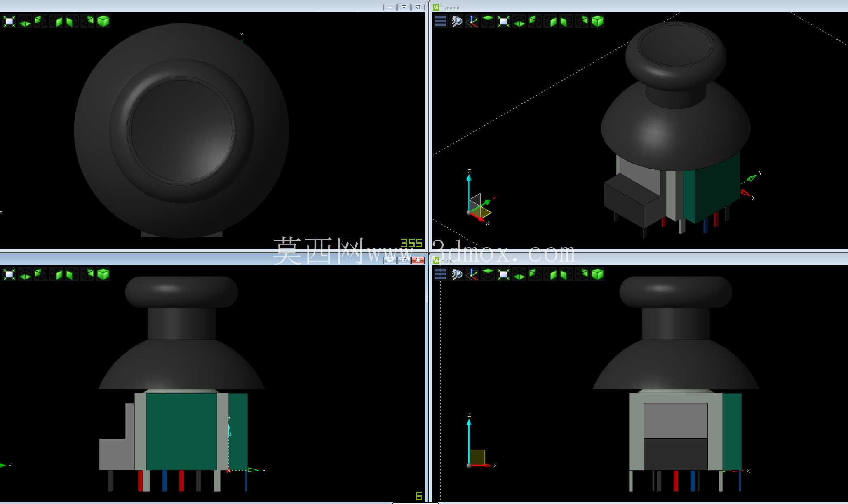Select the front-right face cube view in the side-view pane
The width and height of the screenshot is (848, 504).
pos(56,274)
